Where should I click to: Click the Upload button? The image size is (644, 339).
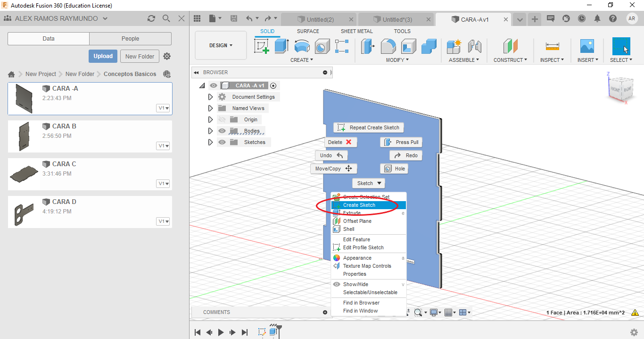point(103,56)
